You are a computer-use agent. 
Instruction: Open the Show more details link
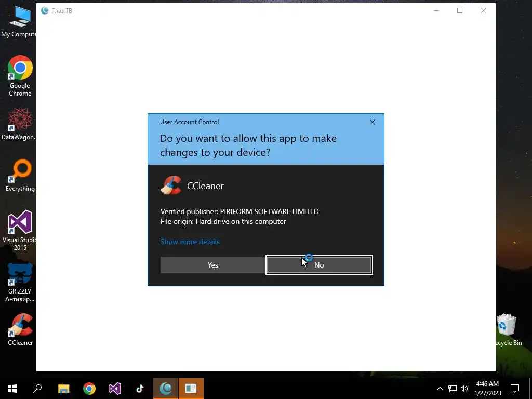[190, 242]
